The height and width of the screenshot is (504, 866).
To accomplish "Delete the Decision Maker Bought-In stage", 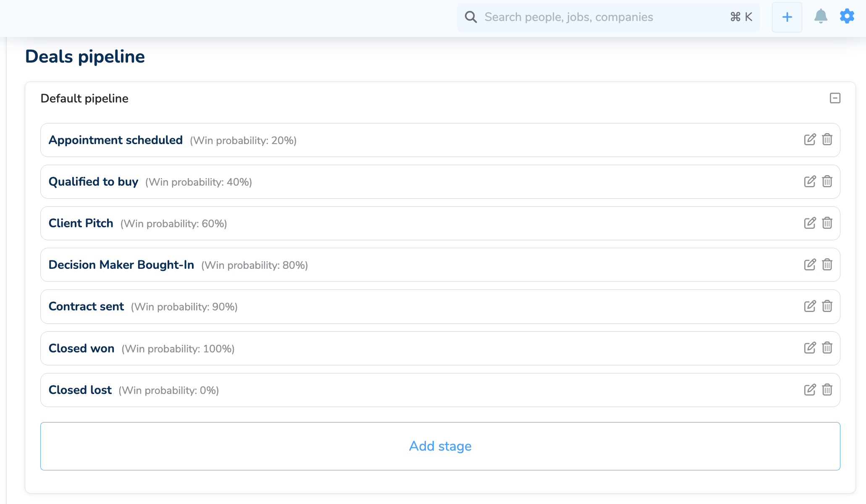I will tap(827, 265).
